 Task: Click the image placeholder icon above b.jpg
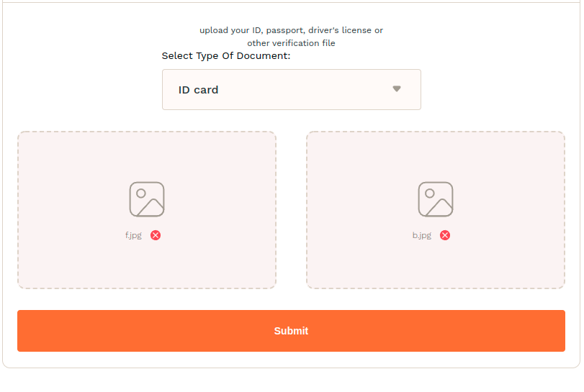coord(436,199)
